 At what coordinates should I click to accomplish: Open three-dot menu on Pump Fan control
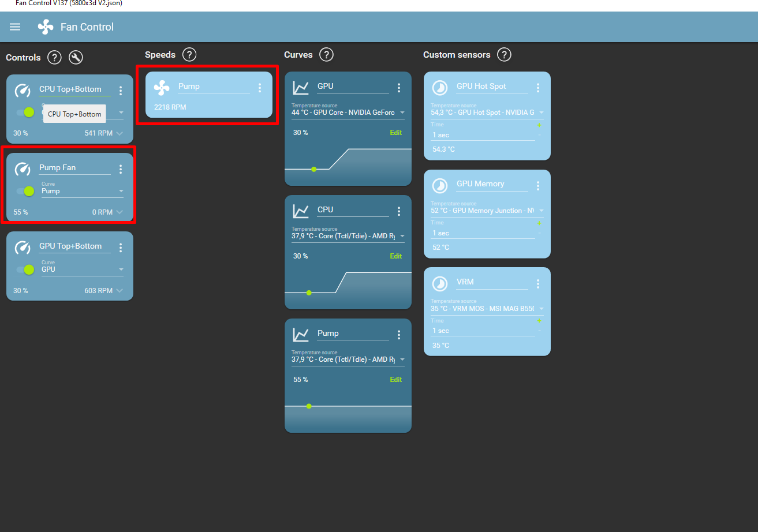[121, 168]
